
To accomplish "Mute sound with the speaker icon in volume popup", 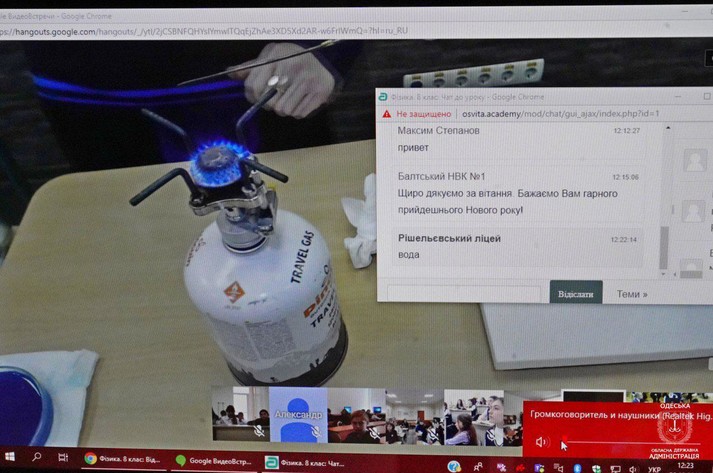I will 541,442.
